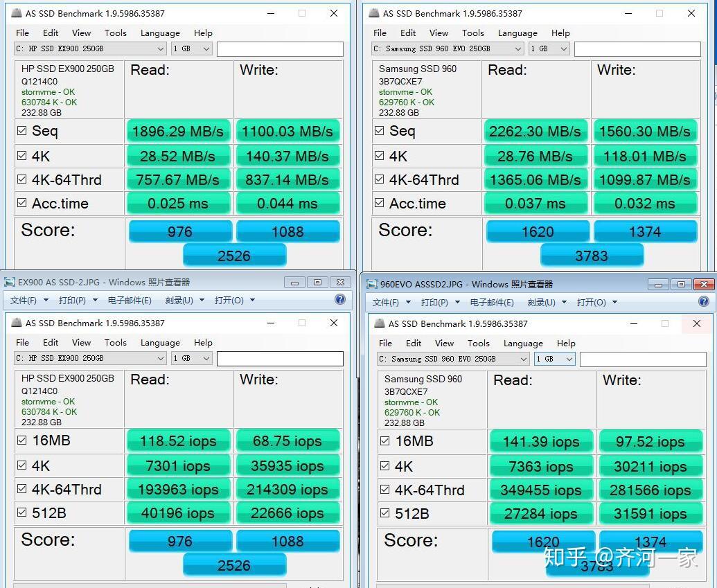Open 文件(F) dropdown in 960EVO photo viewer
This screenshot has height=588, width=717.
(x=391, y=302)
